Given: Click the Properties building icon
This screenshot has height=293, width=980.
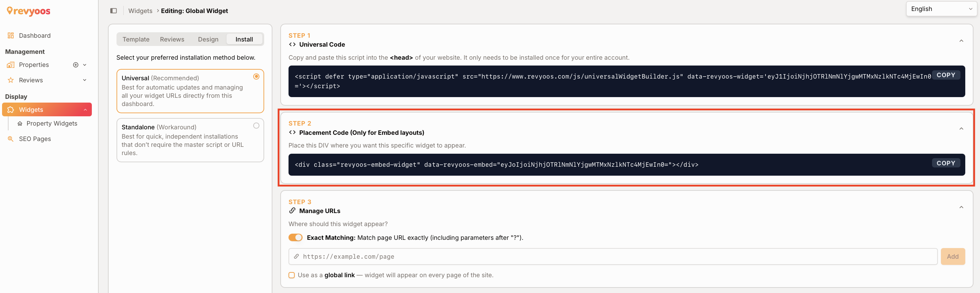Looking at the screenshot, I should coord(11,65).
